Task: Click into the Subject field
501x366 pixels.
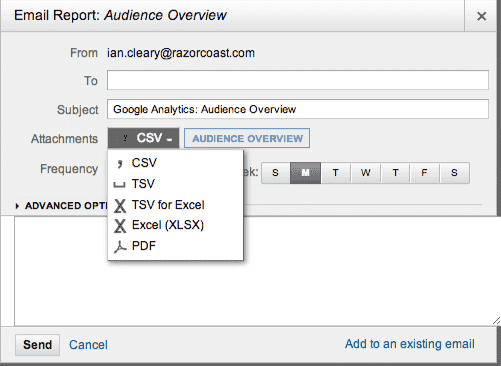Action: [x=298, y=109]
